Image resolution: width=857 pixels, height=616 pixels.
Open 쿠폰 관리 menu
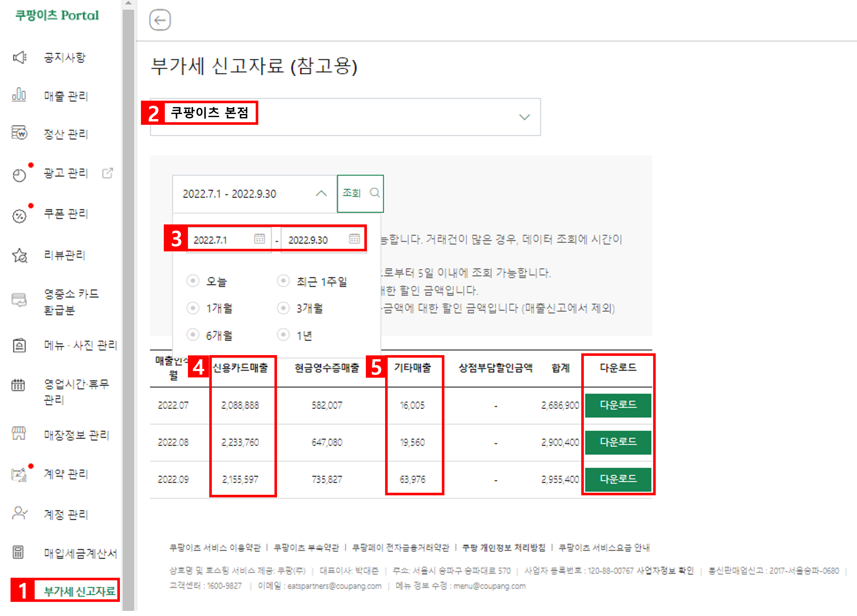pos(66,214)
